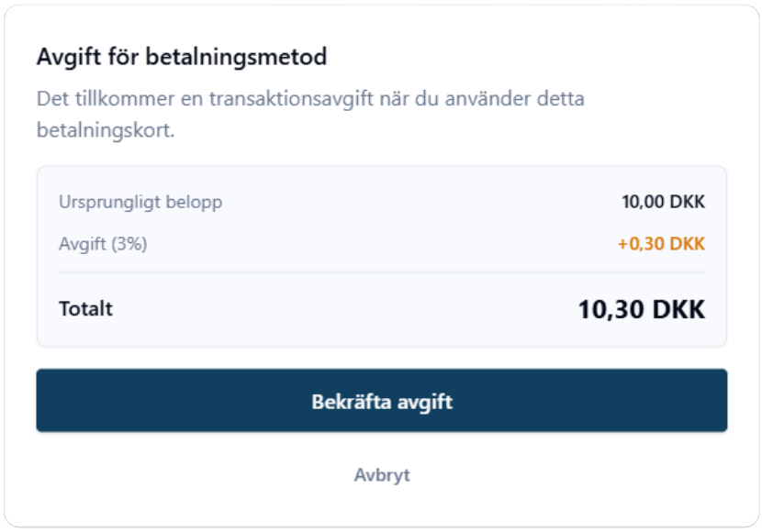
Task: Click the words du använder detta
Action: 499,98
